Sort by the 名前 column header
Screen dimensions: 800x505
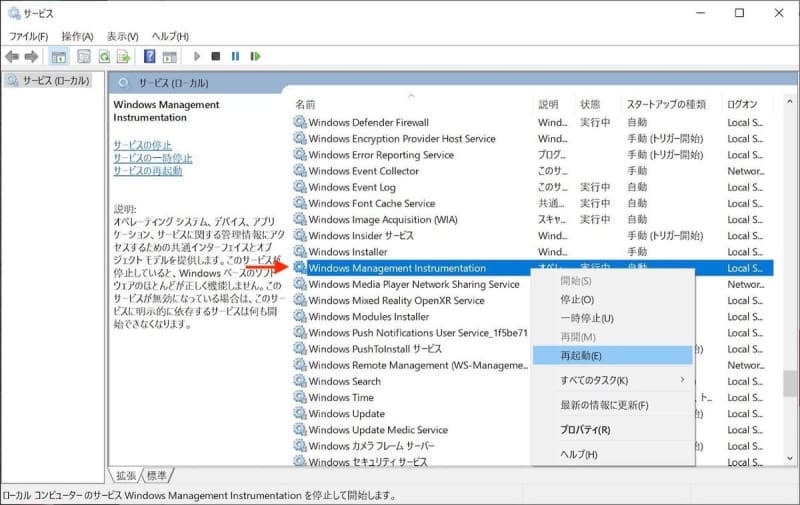(x=305, y=104)
